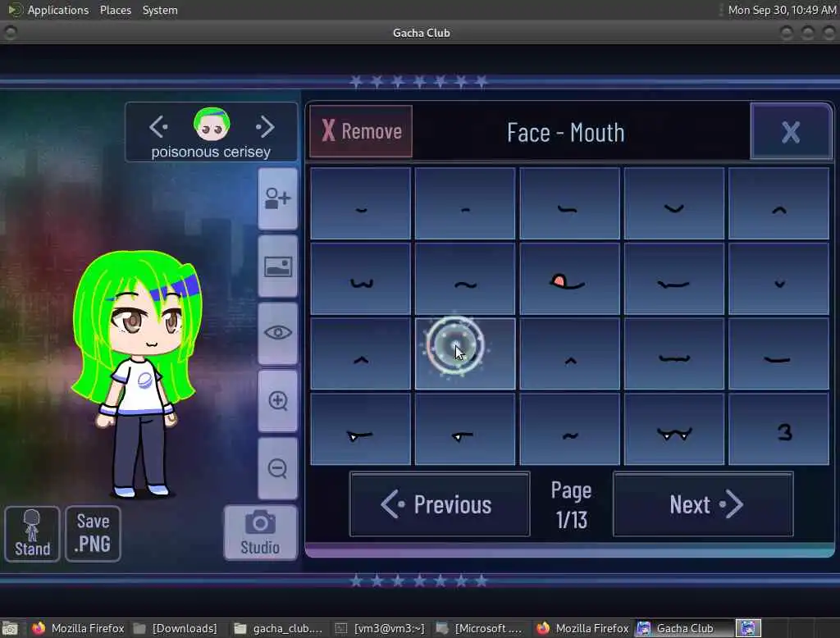Screen dimensions: 840x638
Task: Pick the flat line mouth at third row end
Action: [x=778, y=353]
